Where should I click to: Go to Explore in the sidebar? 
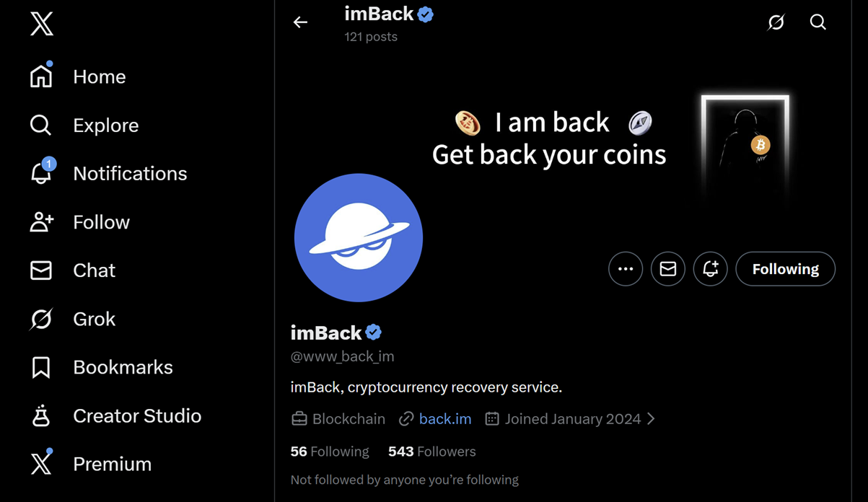(x=105, y=125)
